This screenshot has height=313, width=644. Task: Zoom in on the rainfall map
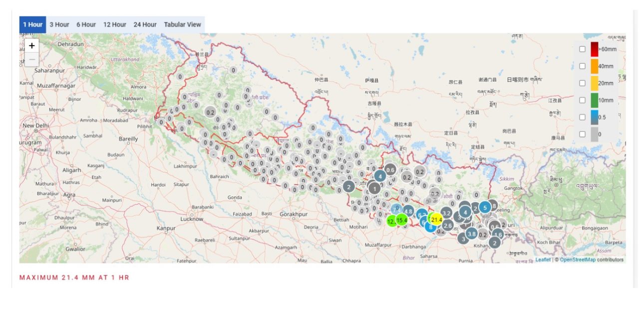click(32, 45)
